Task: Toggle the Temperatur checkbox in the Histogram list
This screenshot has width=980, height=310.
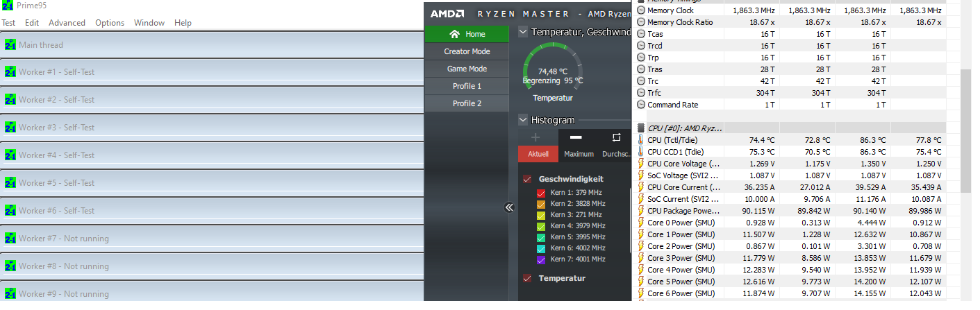Action: [527, 278]
